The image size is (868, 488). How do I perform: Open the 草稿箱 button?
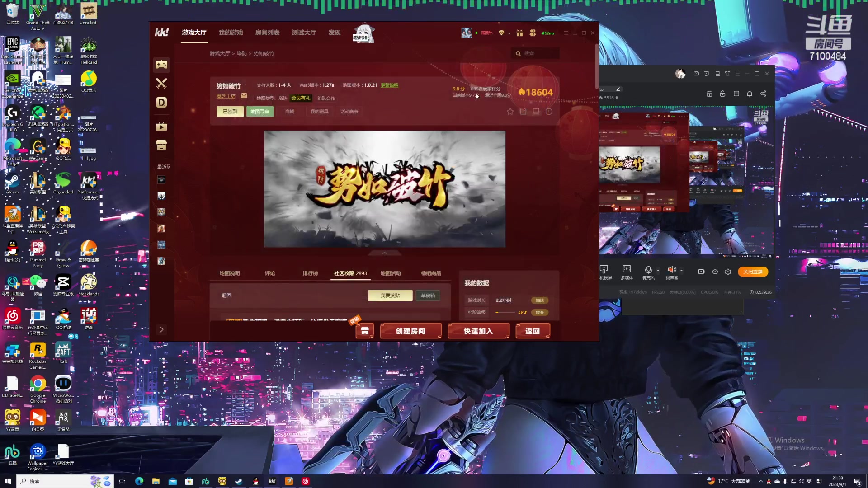(428, 296)
